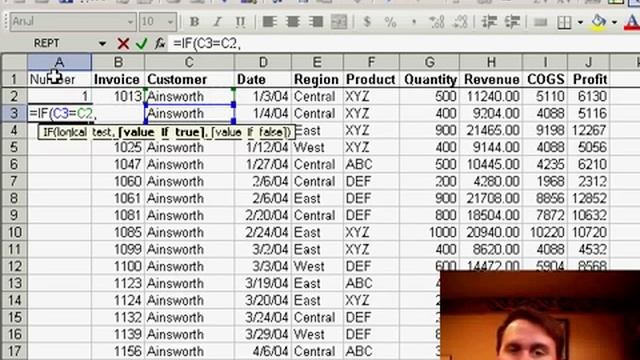Screen dimensions: 640x360
Task: Click COGS cell 10220
Action: [545, 232]
